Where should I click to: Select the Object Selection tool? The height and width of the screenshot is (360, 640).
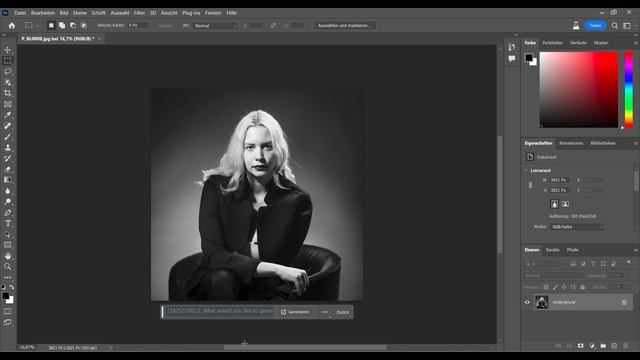pyautogui.click(x=8, y=82)
